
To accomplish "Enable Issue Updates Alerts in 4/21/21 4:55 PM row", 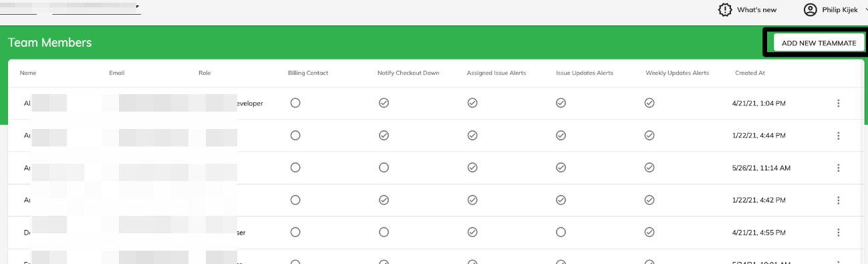I will point(561,232).
